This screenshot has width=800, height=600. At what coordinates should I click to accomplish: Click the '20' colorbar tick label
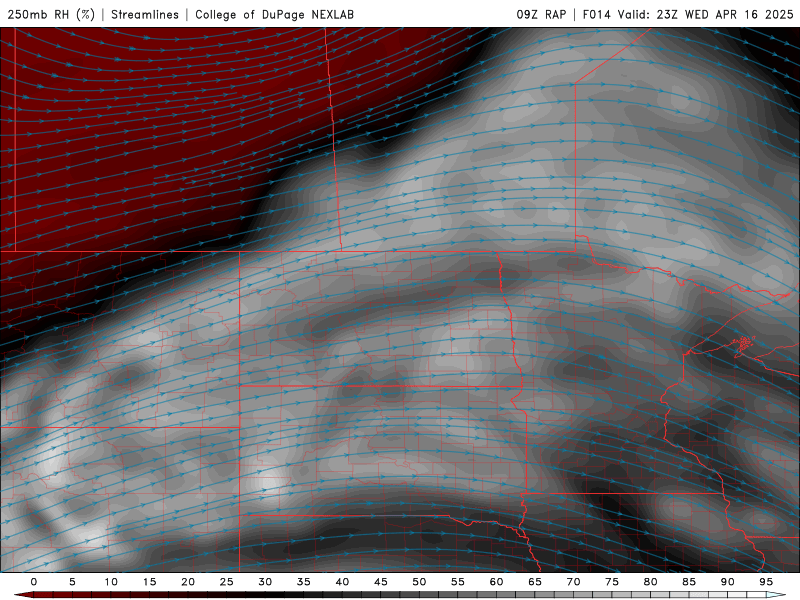pos(188,582)
